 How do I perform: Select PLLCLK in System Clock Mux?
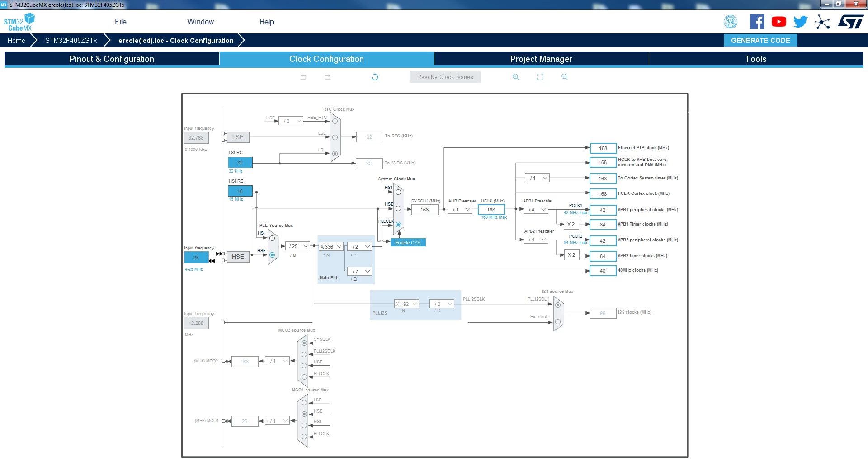tap(398, 225)
